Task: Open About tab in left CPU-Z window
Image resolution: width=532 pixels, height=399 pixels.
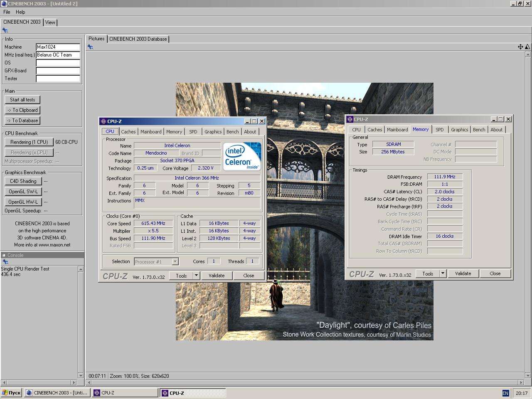Action: point(250,132)
